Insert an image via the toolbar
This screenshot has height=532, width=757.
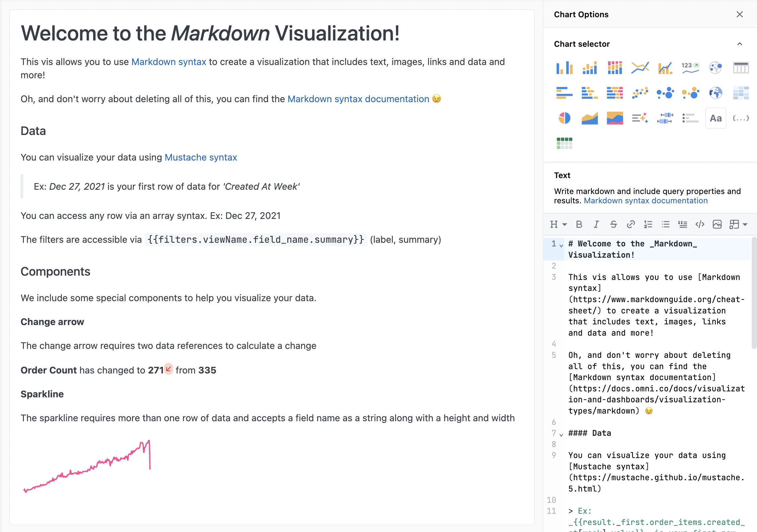pos(718,224)
